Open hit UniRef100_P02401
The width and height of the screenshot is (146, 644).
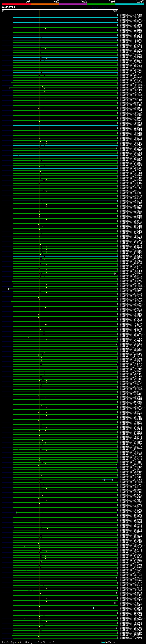131,55
